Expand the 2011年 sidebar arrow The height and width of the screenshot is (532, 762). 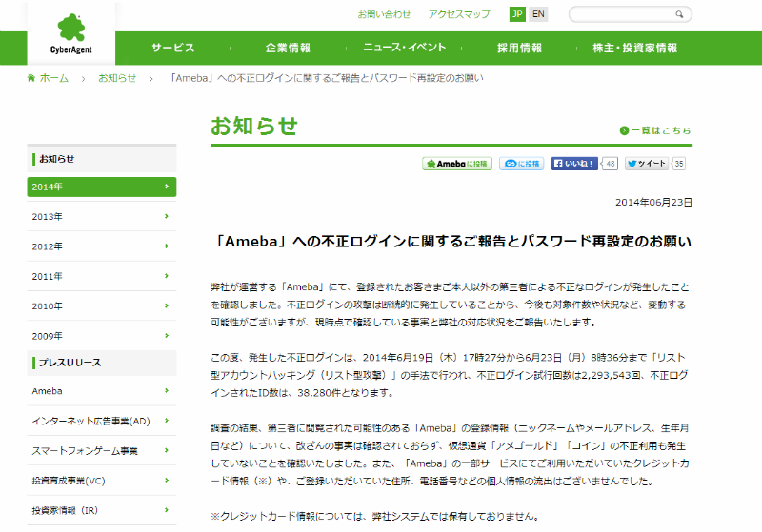point(167,276)
